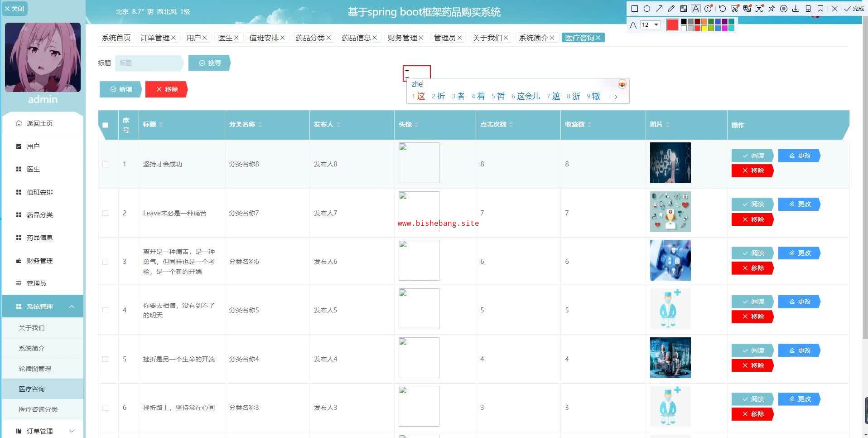868x438 pixels.
Task: Select the ellipse annotation tool
Action: click(x=647, y=9)
